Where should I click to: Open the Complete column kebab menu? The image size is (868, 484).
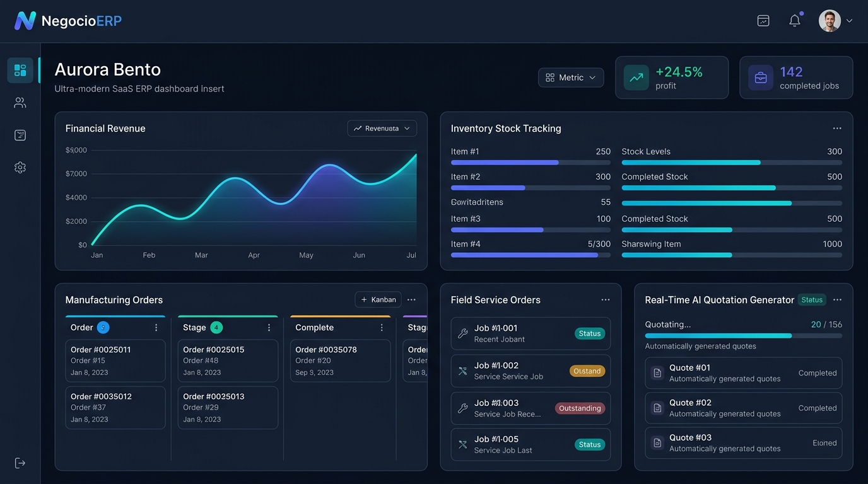[x=382, y=328]
